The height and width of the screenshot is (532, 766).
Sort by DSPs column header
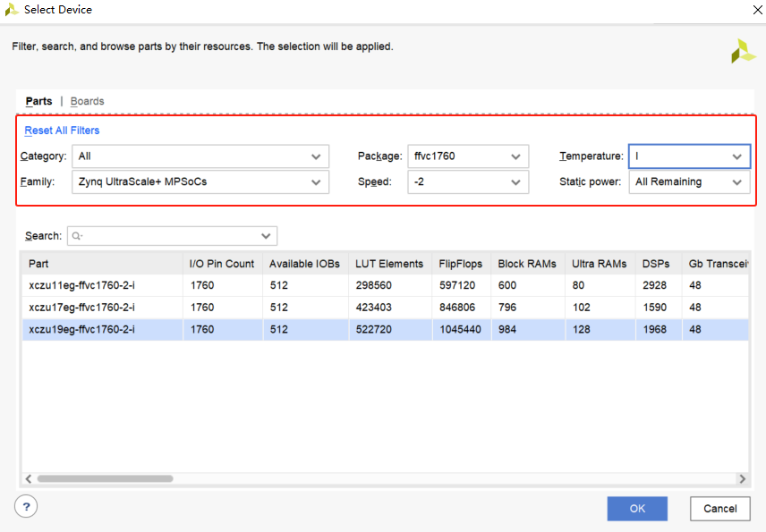(658, 264)
